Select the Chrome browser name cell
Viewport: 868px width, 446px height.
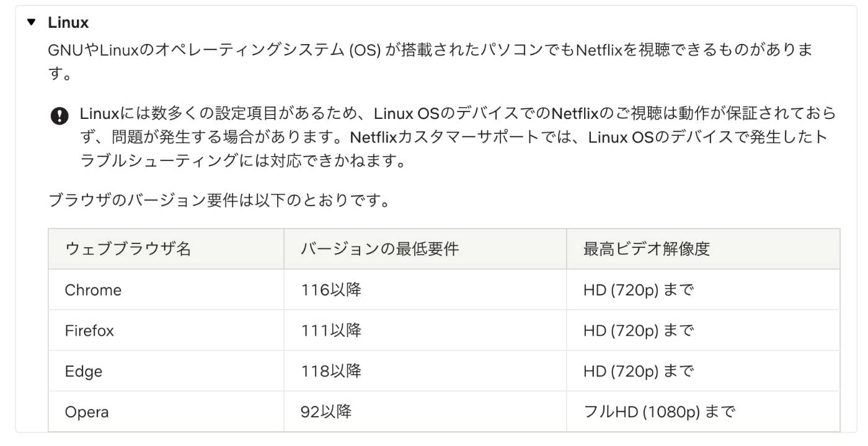click(93, 290)
